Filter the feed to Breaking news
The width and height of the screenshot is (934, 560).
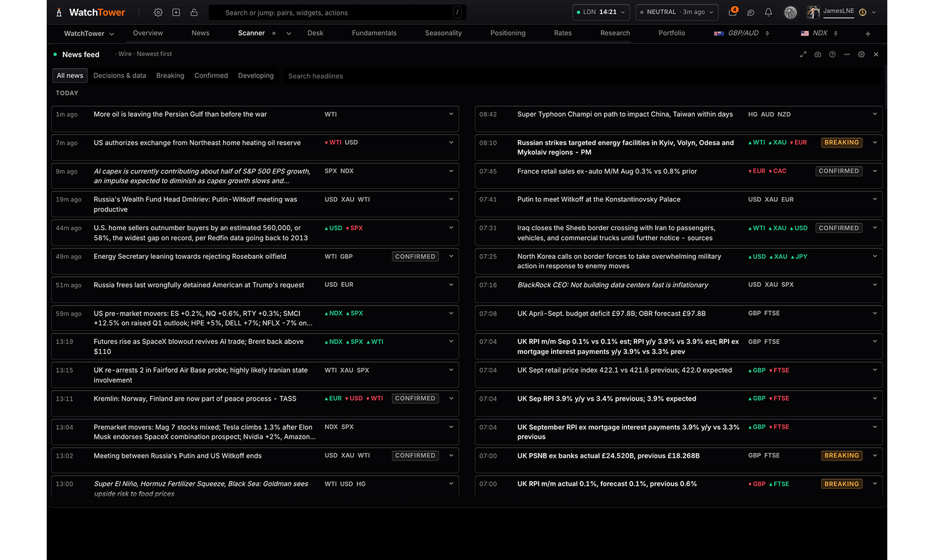170,76
